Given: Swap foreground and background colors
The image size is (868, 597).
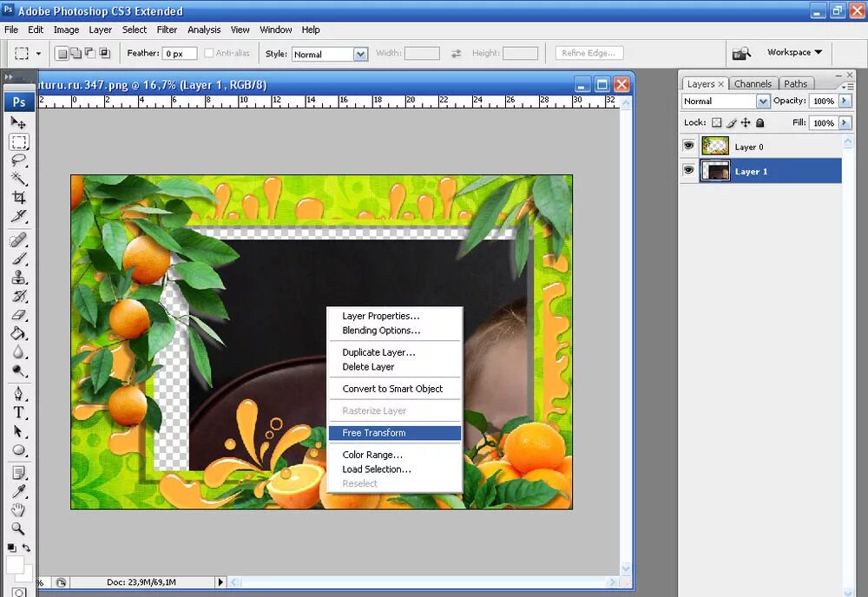Looking at the screenshot, I should 27,548.
